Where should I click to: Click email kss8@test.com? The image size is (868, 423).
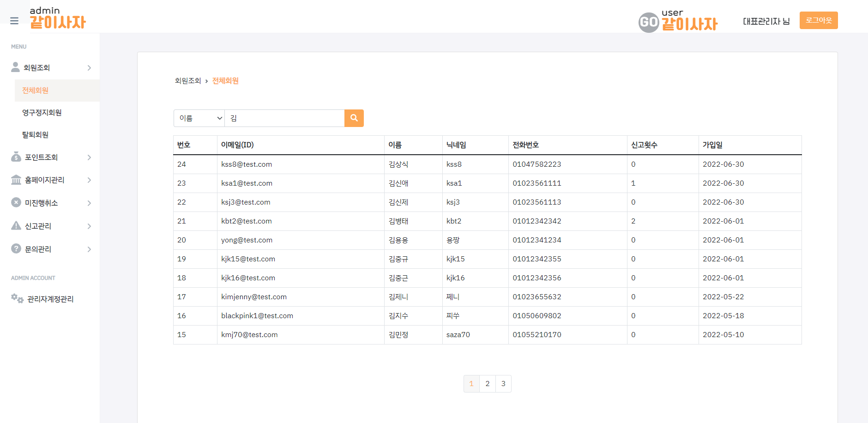247,164
